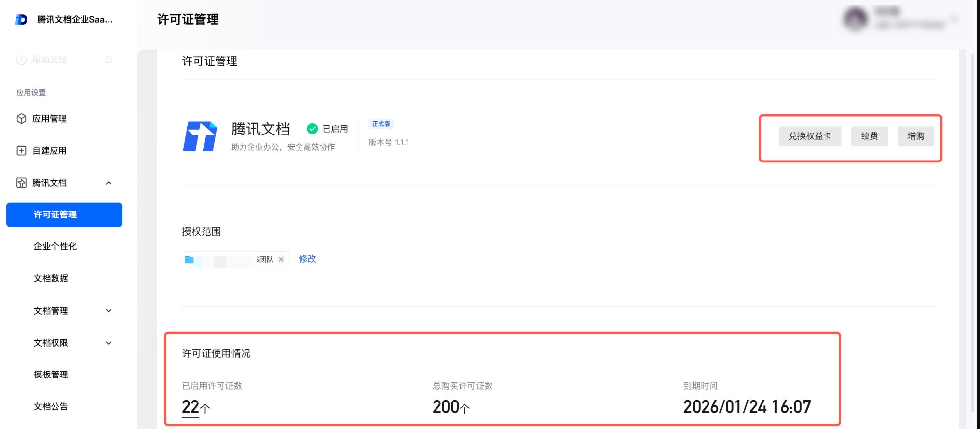Click the vertical scrollbar on the right edge

(972, 233)
